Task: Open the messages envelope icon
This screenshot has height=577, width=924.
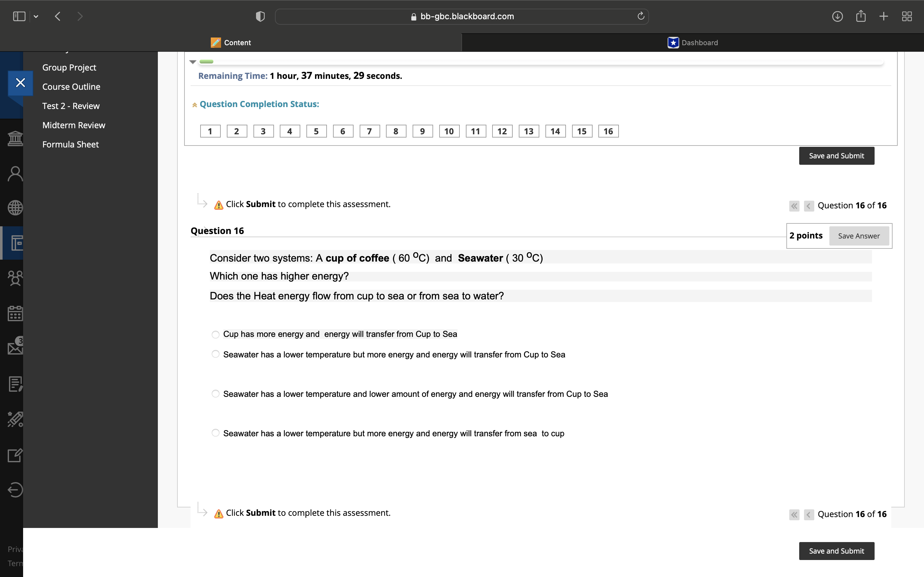Action: (x=15, y=347)
